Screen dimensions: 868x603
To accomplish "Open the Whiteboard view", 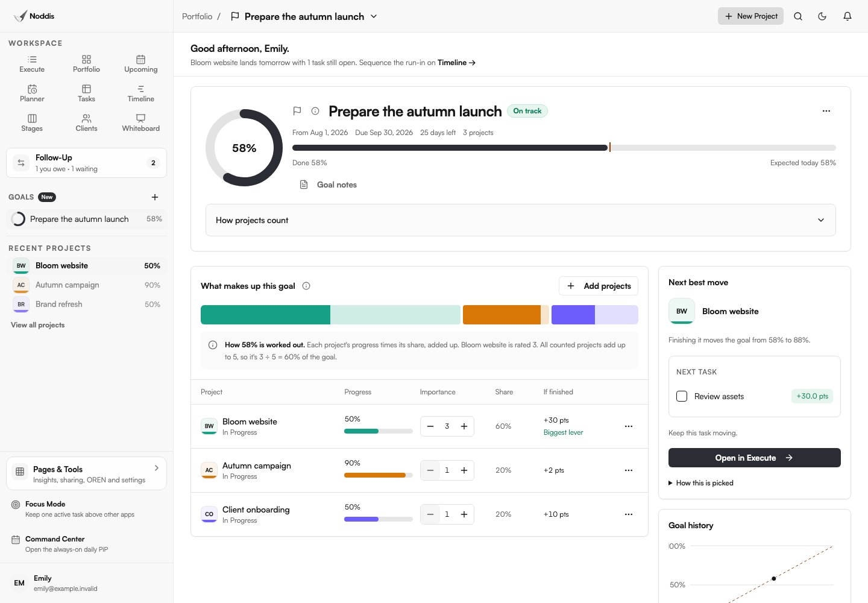I will [141, 123].
